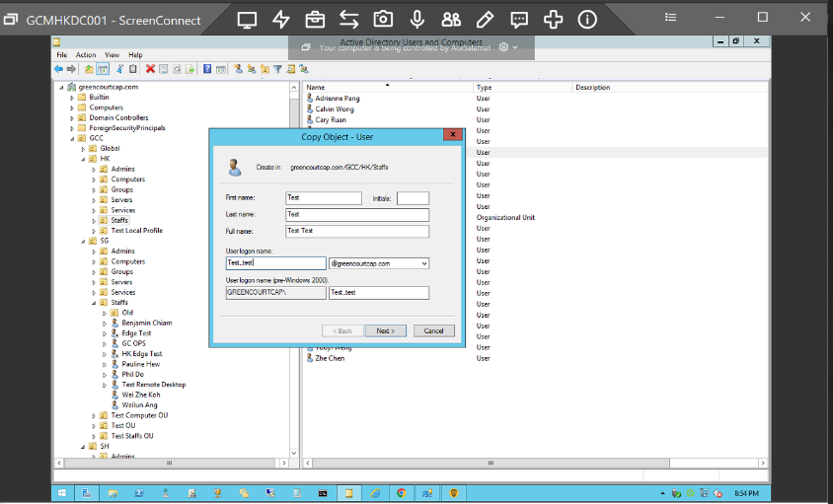Viewport: 833px width, 504px height.
Task: Click the ScreenConnect lightning bolt icon
Action: 281,20
